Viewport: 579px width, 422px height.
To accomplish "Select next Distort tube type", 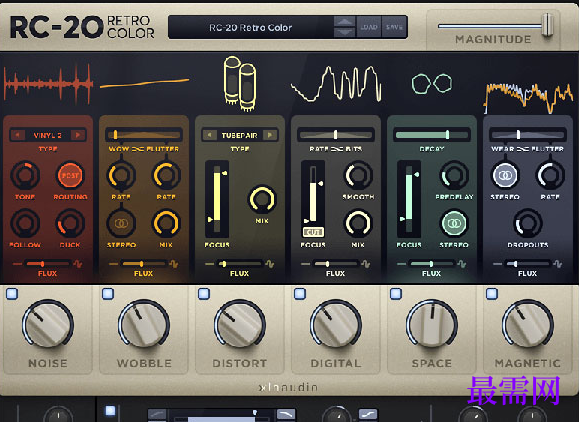I will coord(270,135).
